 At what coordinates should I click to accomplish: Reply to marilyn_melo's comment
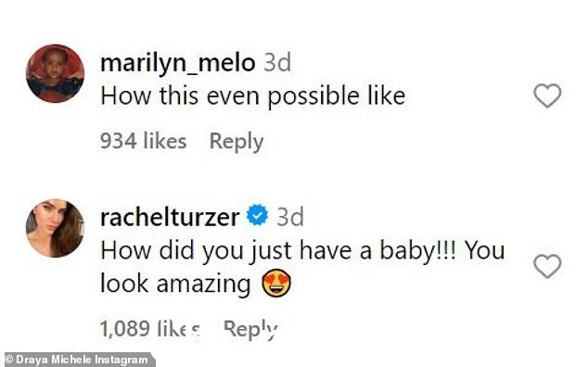coord(236,142)
